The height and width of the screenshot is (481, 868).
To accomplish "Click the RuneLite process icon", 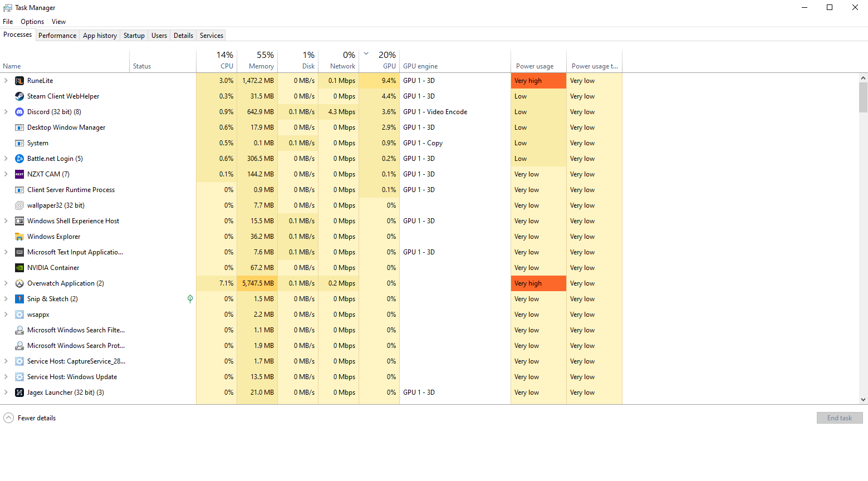I will (x=19, y=81).
